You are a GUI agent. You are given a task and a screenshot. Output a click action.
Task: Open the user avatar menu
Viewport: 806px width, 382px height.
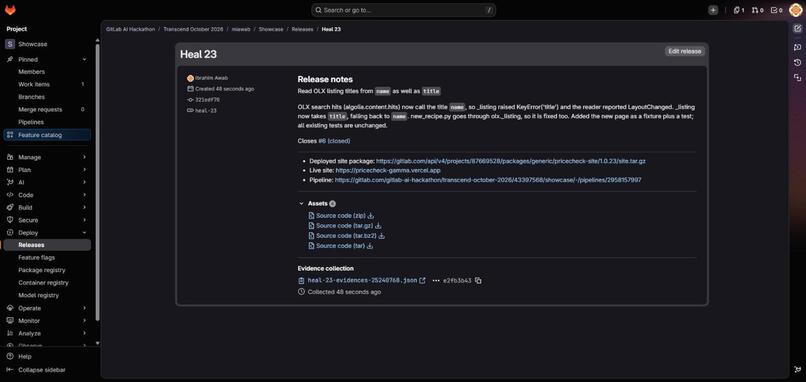click(795, 10)
